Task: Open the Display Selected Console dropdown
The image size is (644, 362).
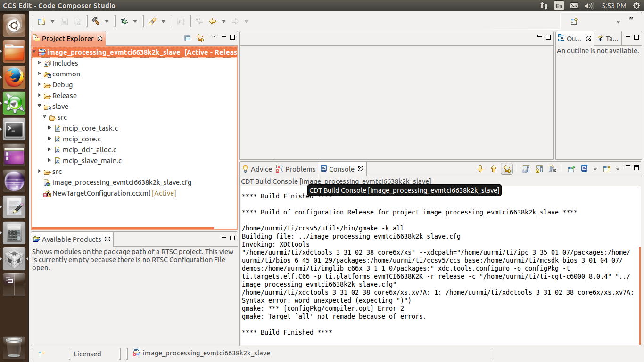Action: (x=595, y=169)
